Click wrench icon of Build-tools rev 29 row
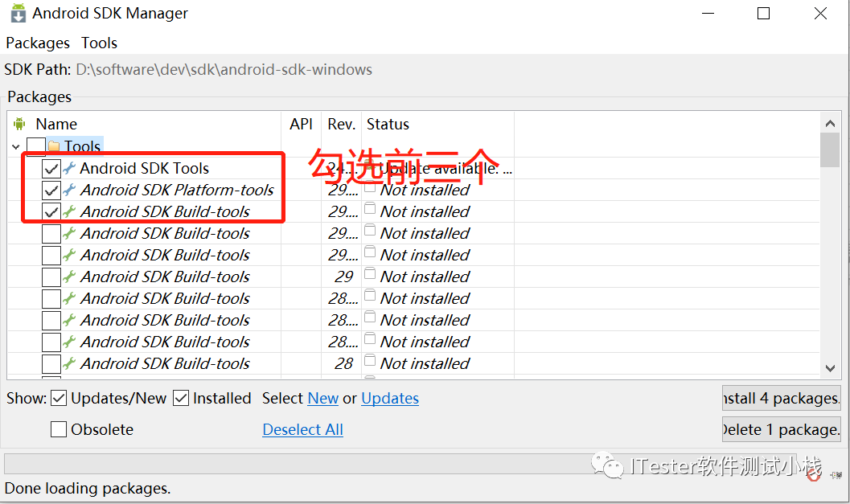 pyautogui.click(x=69, y=277)
